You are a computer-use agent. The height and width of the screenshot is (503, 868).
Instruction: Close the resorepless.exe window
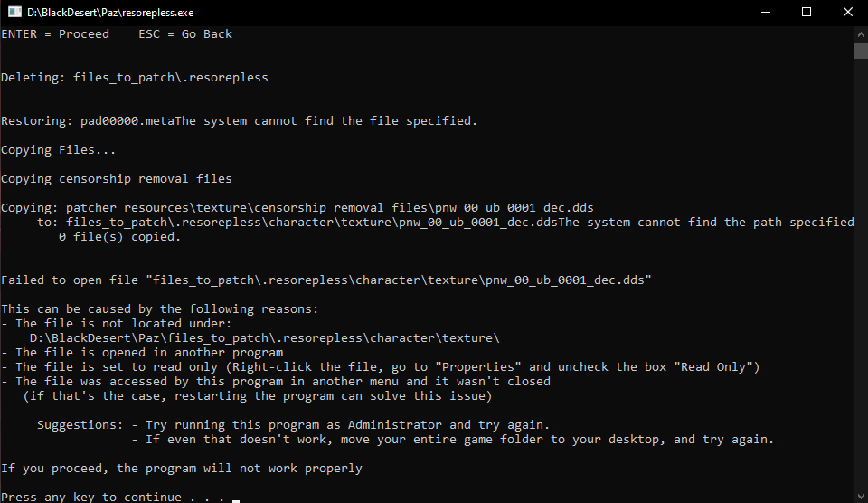pyautogui.click(x=847, y=13)
